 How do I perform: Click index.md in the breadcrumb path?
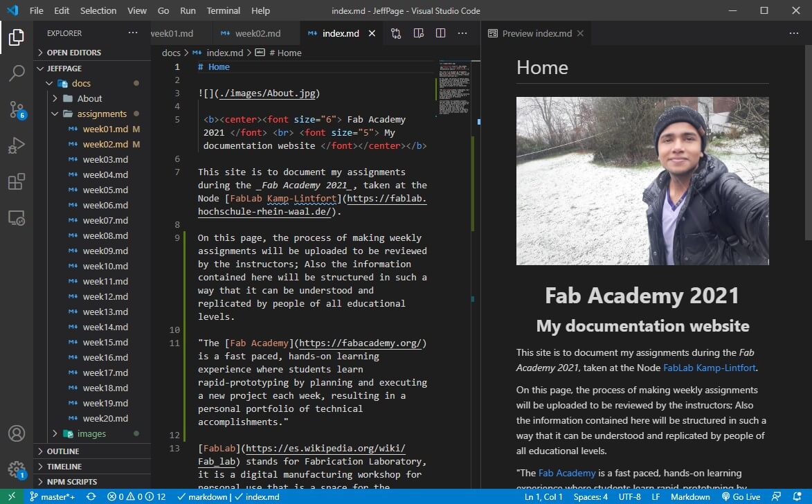224,53
